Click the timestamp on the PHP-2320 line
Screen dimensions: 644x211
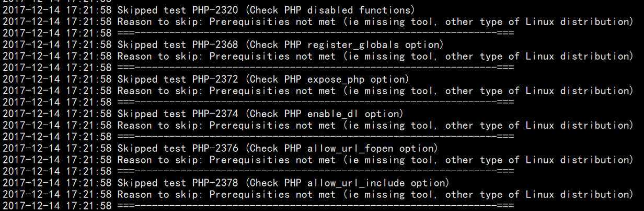pos(56,10)
